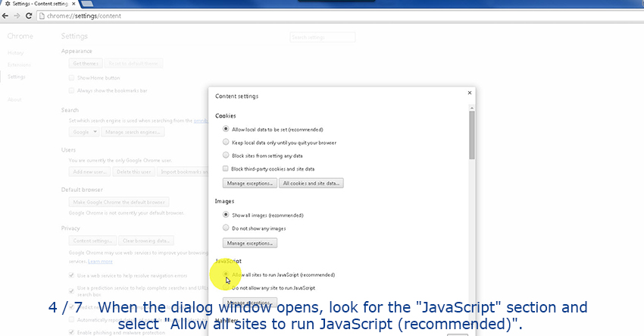
Task: Open Manage exceptions under Images
Action: [249, 243]
